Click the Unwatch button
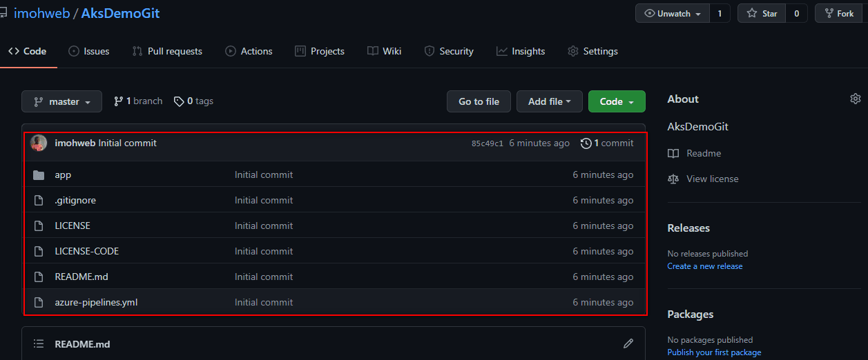 coord(673,13)
